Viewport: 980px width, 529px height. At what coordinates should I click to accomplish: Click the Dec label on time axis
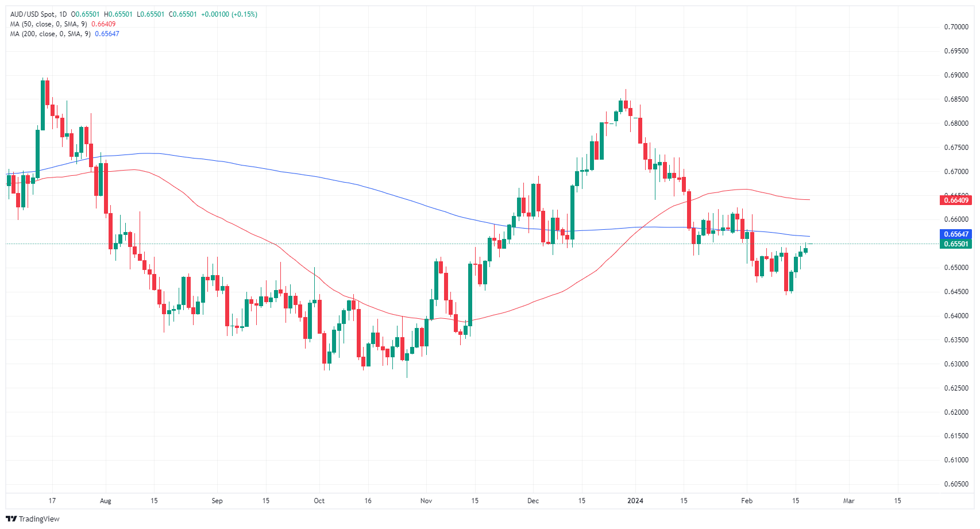click(533, 501)
